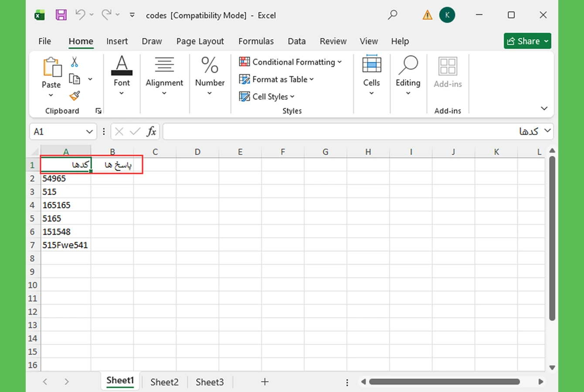Image resolution: width=584 pixels, height=392 pixels.
Task: Select cell containing 54965
Action: pos(66,179)
